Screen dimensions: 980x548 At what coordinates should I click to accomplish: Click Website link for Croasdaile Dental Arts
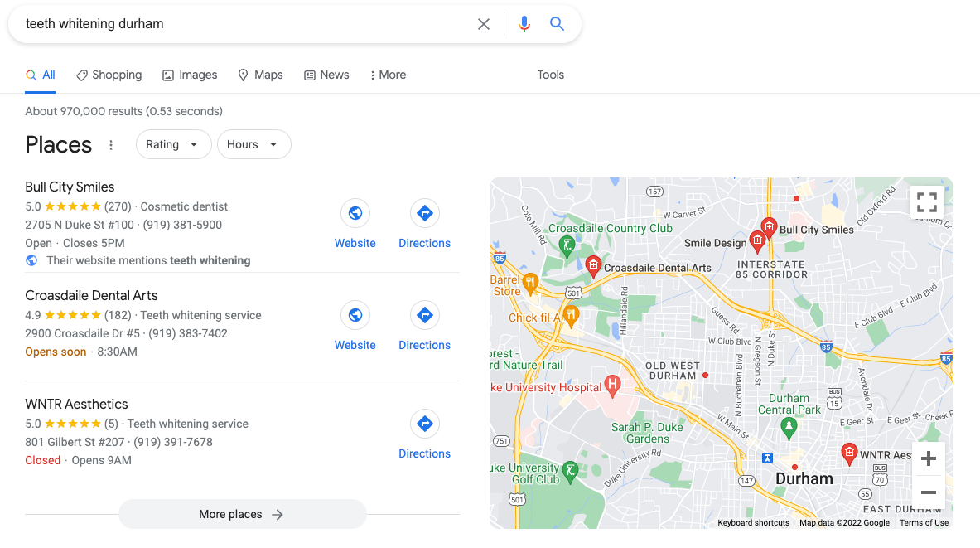pos(355,346)
